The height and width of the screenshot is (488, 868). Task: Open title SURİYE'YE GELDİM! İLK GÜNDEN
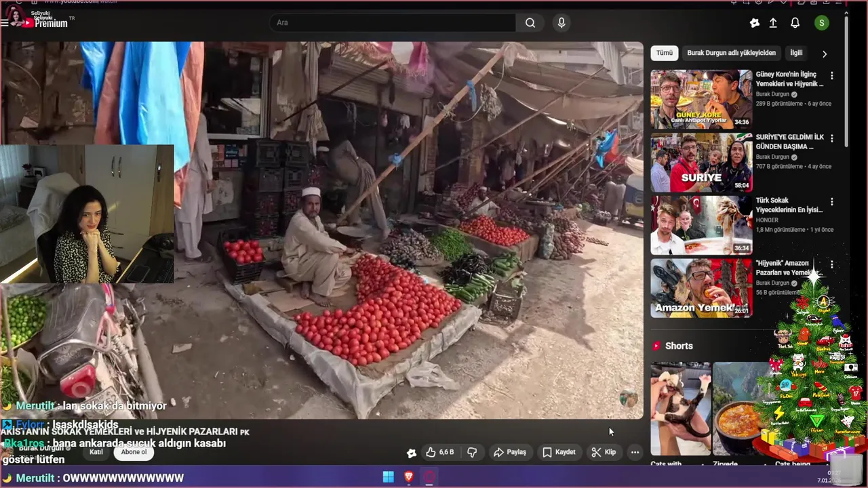point(789,142)
